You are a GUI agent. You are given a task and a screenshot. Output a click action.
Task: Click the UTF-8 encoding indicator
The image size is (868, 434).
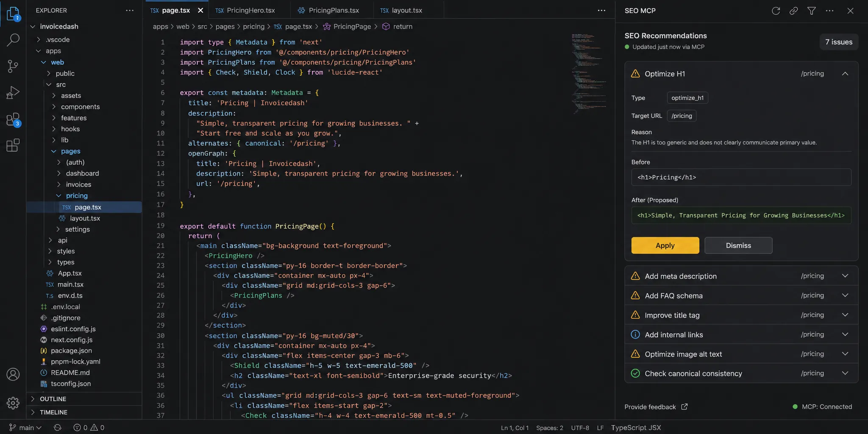[x=580, y=428]
